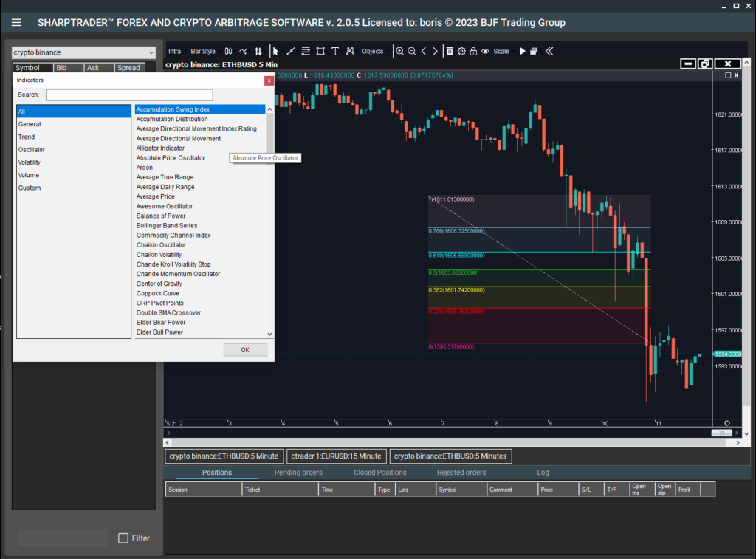Open the Bar Style dropdown

pos(203,51)
